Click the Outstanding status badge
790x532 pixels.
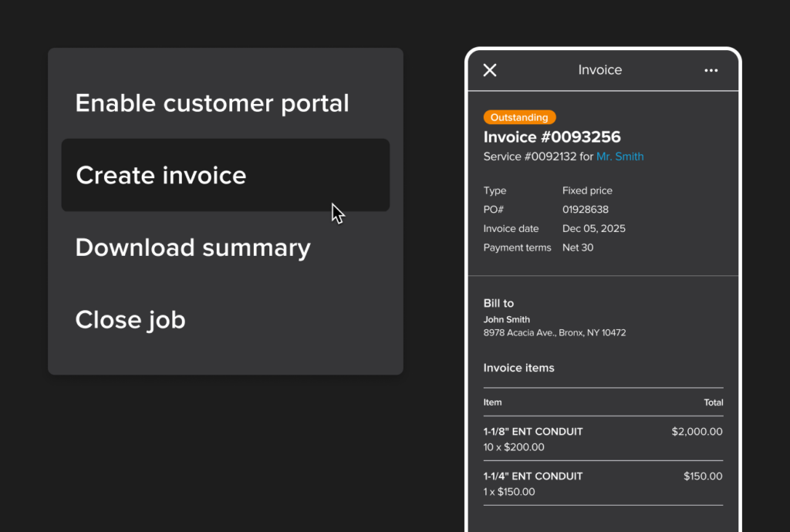pos(519,117)
